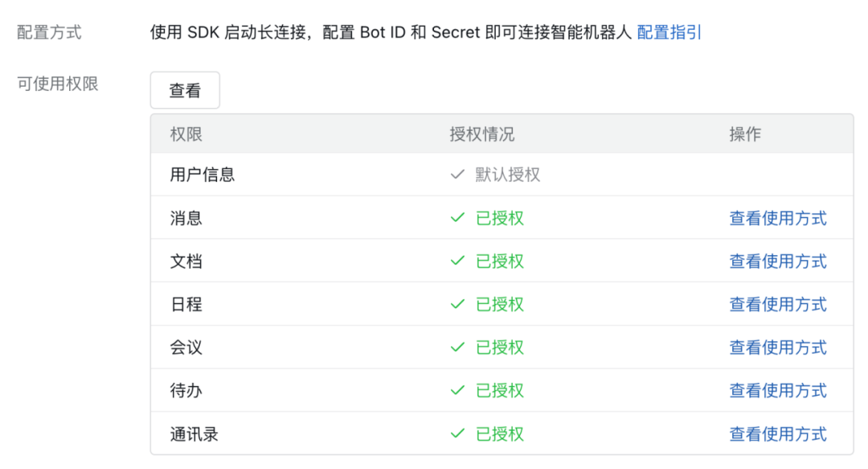Click the 查看 button
Viewport: 868px width, 469px height.
point(185,91)
